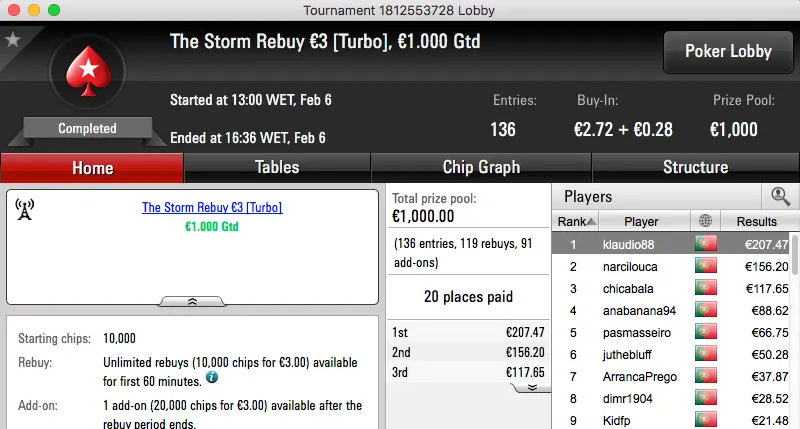
Task: Click narcilouca's Portugal flag icon
Action: pos(706,267)
